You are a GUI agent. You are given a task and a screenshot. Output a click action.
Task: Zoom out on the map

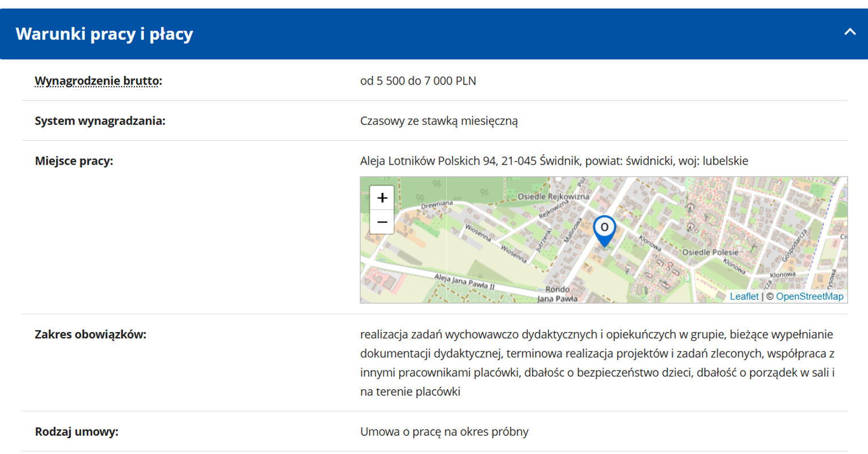[382, 222]
